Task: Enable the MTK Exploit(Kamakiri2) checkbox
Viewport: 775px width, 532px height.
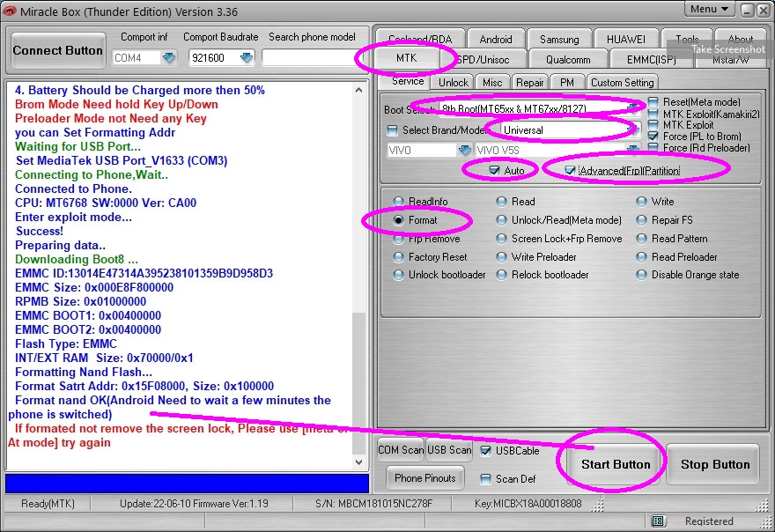Action: (653, 114)
